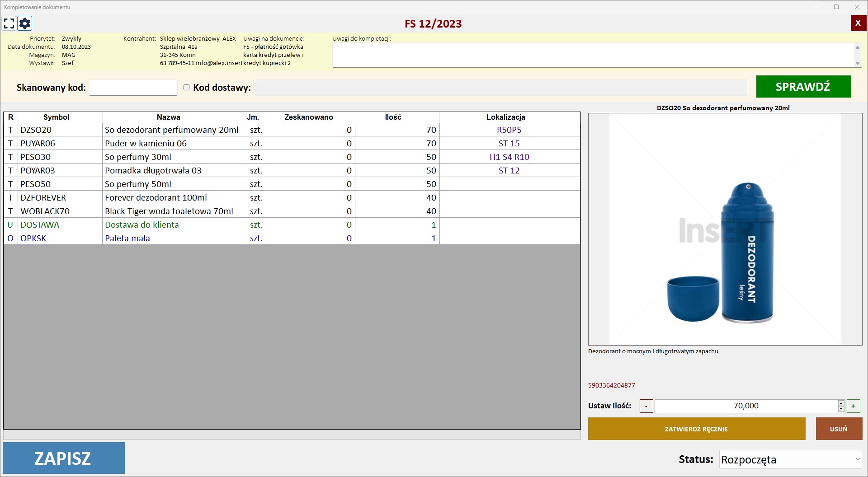Click the Uwagi do kompletacji text area

pyautogui.click(x=592, y=55)
